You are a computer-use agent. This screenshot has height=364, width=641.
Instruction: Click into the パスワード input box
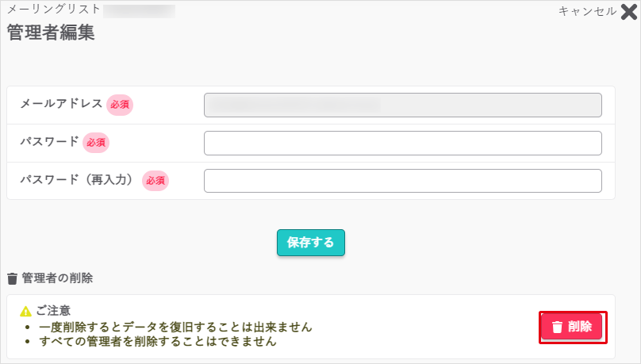(402, 144)
